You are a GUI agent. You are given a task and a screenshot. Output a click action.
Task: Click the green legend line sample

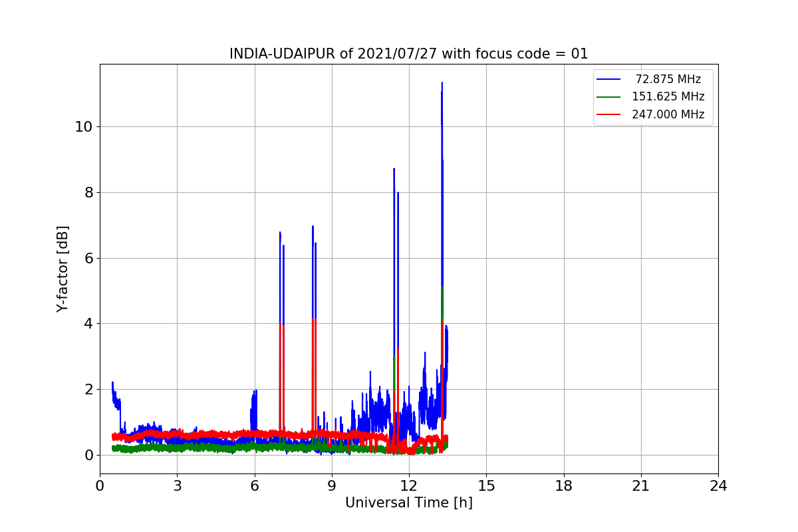tap(608, 97)
